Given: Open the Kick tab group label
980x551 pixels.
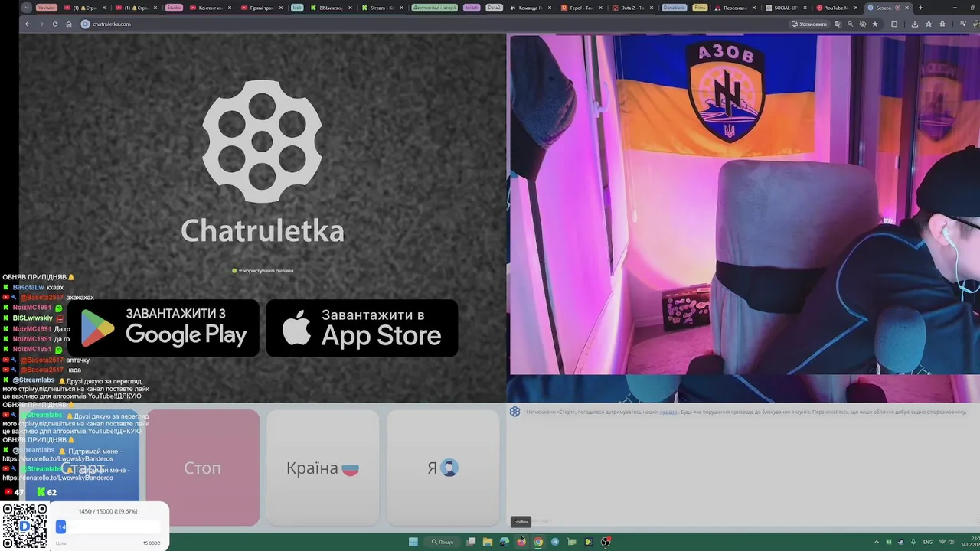Looking at the screenshot, I should pos(297,8).
